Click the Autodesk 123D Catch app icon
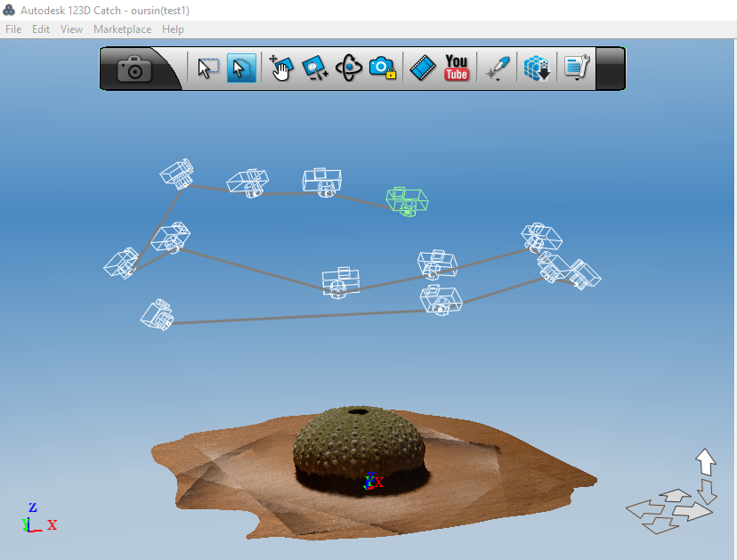Viewport: 737px width, 560px height. (x=9, y=10)
